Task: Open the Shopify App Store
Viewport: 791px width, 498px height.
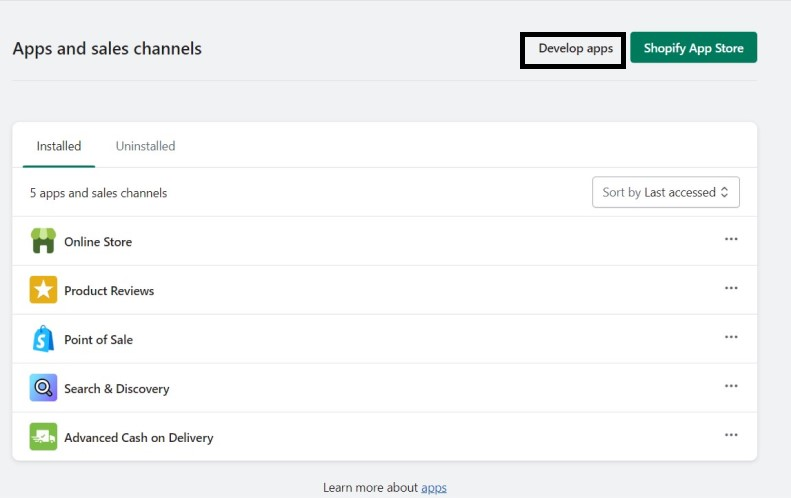Action: (694, 48)
